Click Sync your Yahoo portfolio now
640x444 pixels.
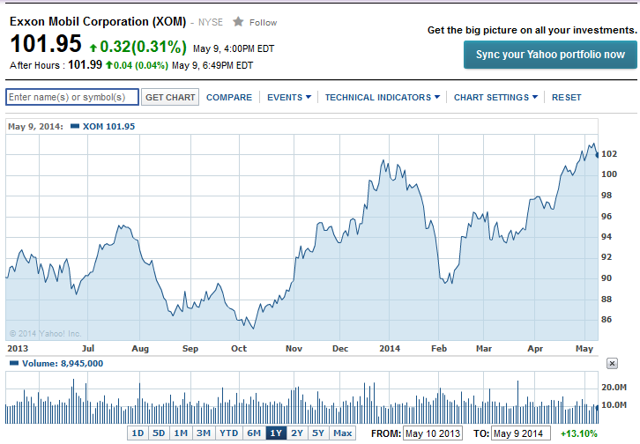(x=550, y=54)
